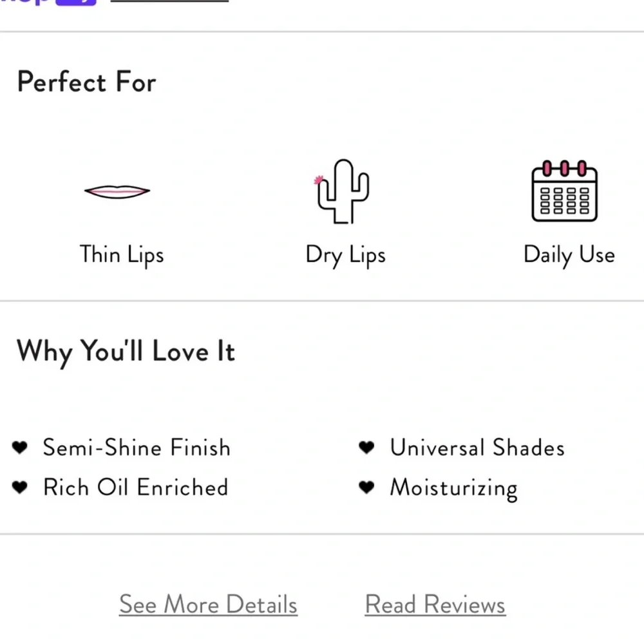Click the thin lips icon
The height and width of the screenshot is (644, 644).
117,191
